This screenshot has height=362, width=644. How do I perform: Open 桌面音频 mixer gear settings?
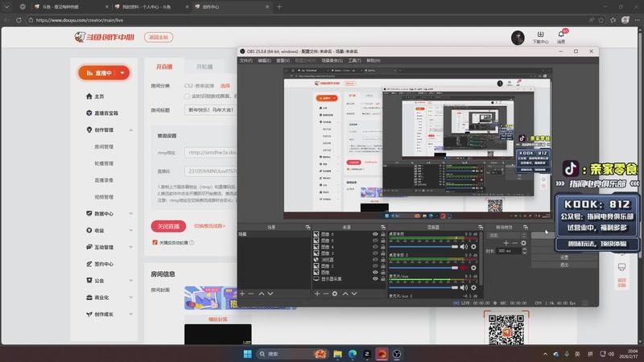click(473, 247)
